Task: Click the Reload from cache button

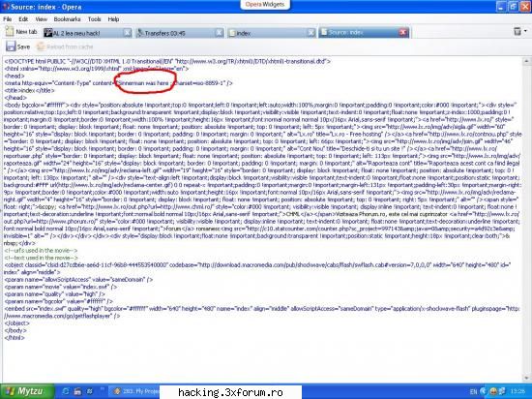Action: tap(65, 46)
